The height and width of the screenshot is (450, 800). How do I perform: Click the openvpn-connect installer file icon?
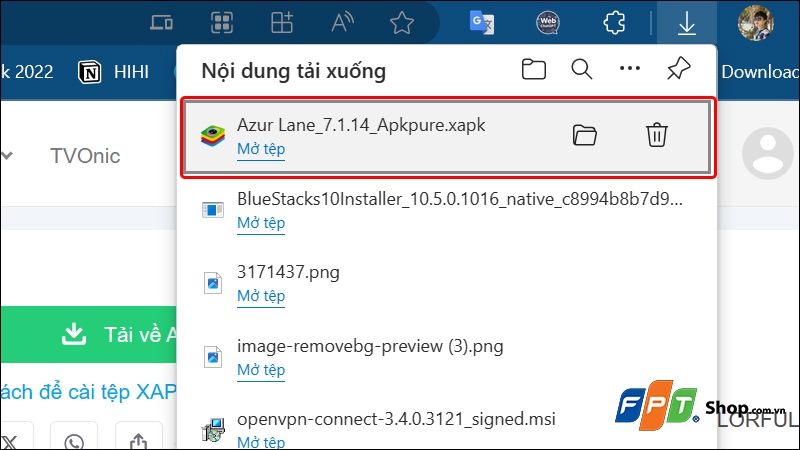tap(213, 430)
